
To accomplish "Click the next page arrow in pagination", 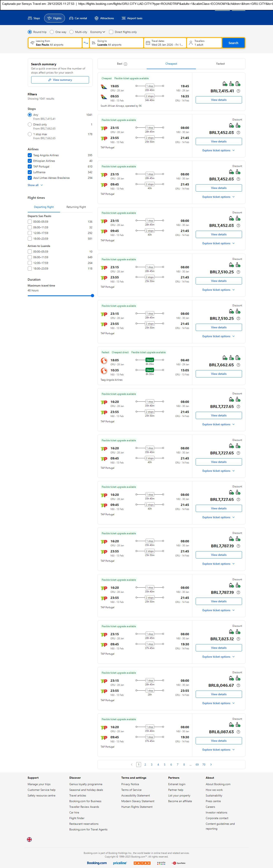I will (211, 765).
